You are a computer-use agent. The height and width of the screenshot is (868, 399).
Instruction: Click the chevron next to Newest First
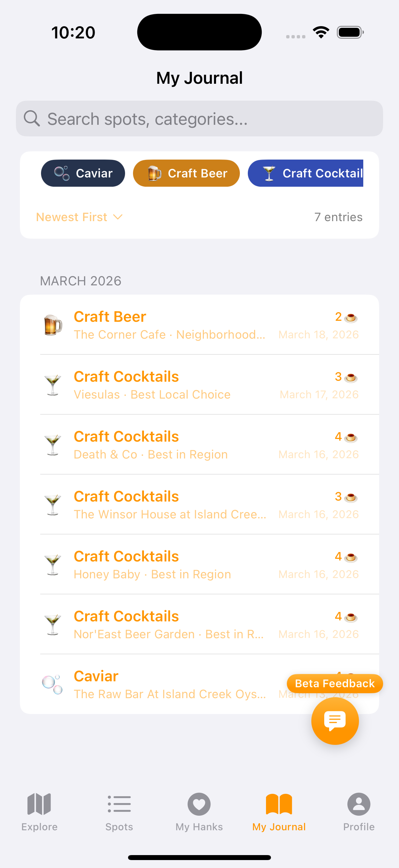click(x=118, y=217)
